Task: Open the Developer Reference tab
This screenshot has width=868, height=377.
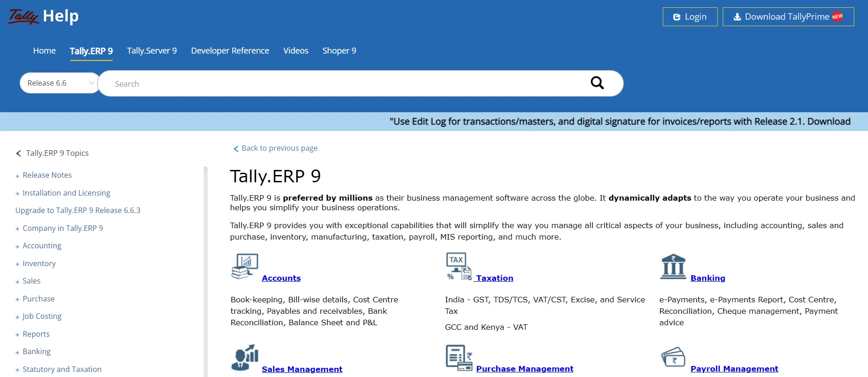Action: pos(230,51)
